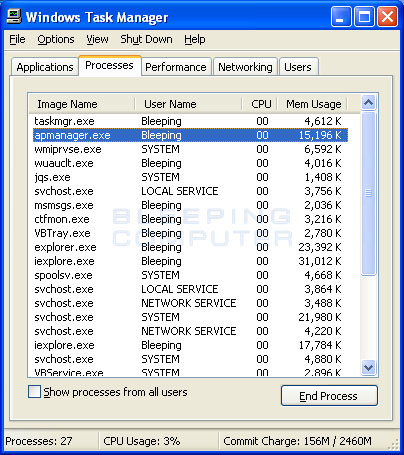Select the msmsgs.exe process
404x455 pixels.
click(x=190, y=205)
